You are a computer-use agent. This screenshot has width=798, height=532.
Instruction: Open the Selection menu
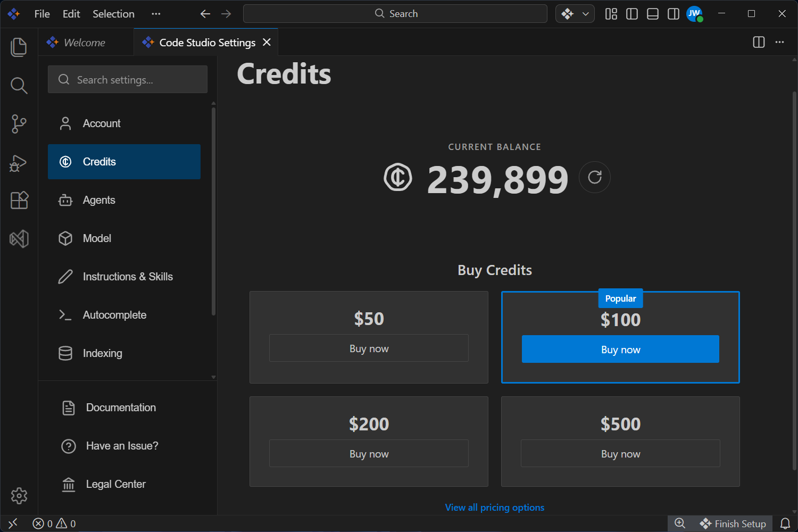(113, 14)
